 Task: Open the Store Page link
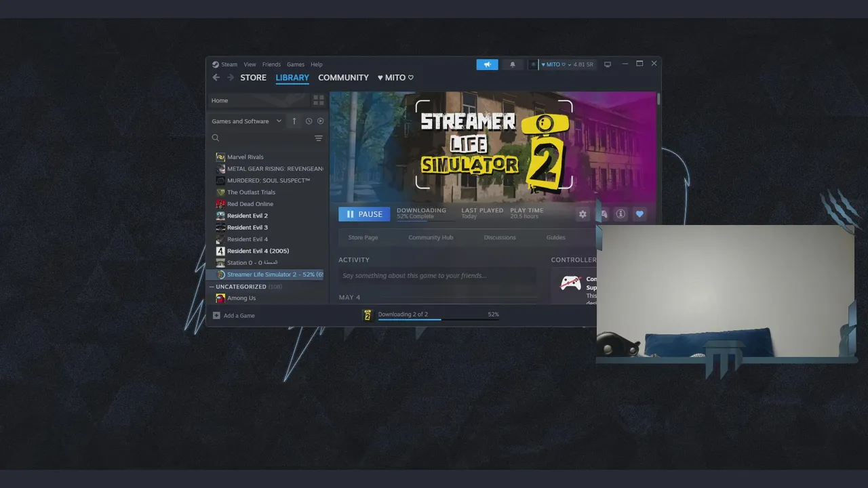pos(363,237)
